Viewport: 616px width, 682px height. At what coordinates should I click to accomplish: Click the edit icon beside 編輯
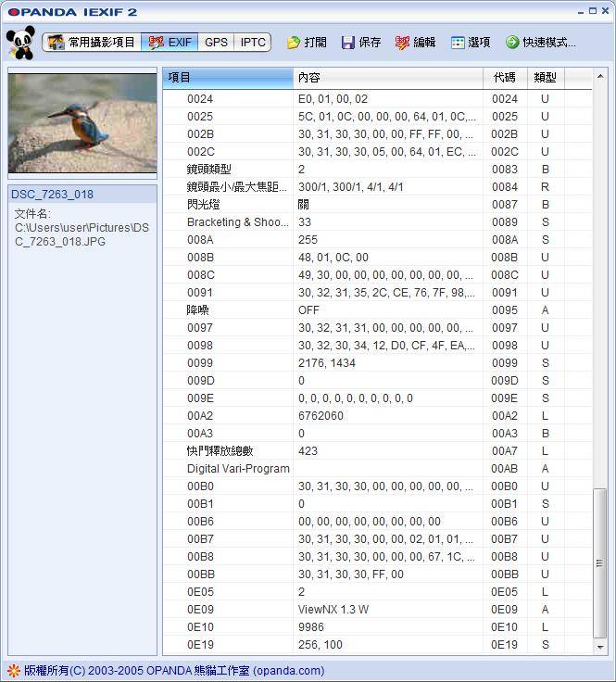point(402,43)
